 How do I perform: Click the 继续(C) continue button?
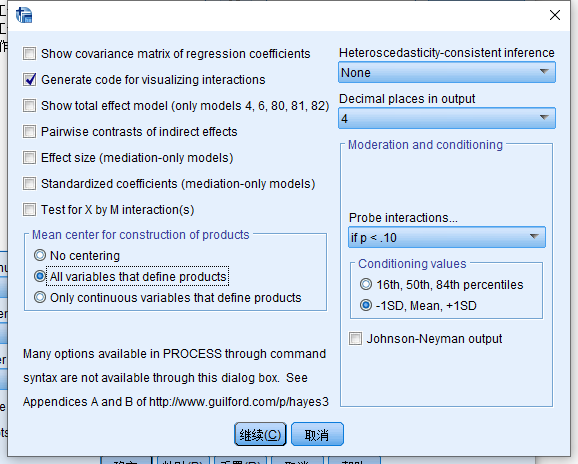(260, 435)
